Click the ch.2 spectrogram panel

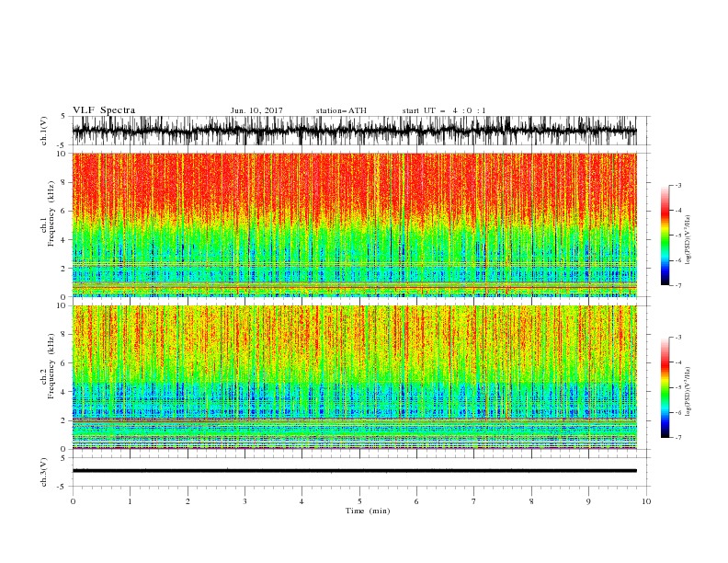(x=355, y=377)
